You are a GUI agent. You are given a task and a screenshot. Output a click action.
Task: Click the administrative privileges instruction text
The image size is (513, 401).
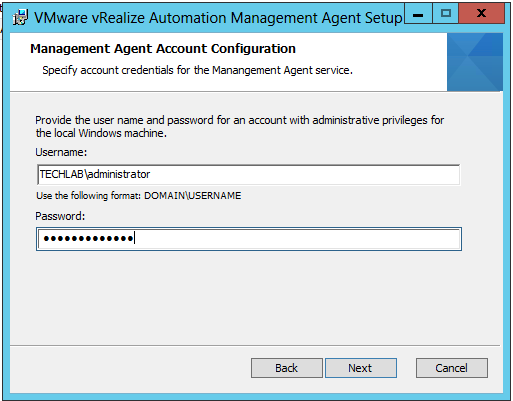pos(239,127)
